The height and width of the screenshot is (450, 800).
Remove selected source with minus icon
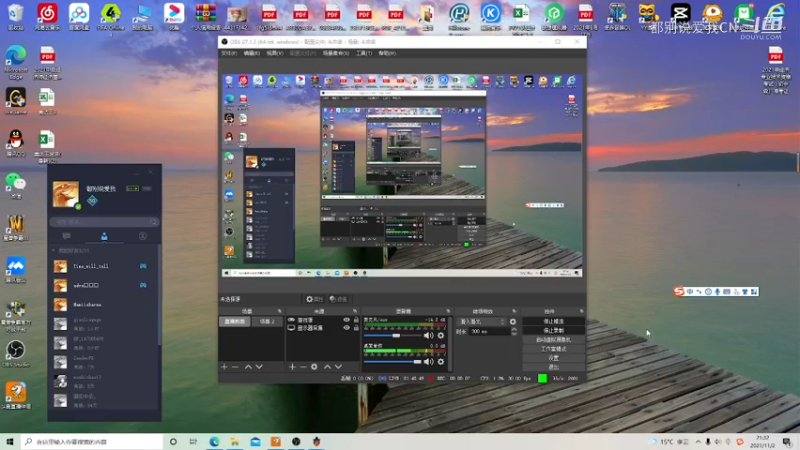(x=303, y=367)
